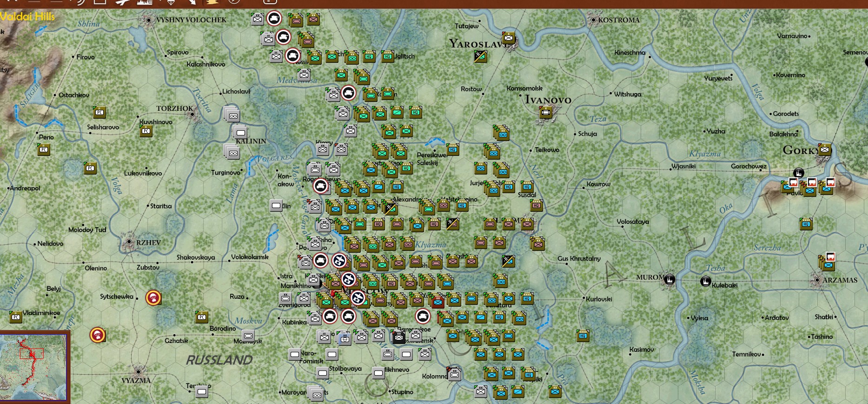Select the grey armored stack below Kalinin
Screen dimensions: 868x404
(x=232, y=152)
